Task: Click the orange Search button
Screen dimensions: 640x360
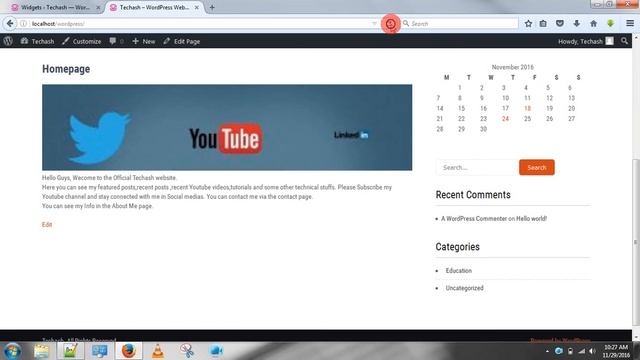Action: coord(537,167)
